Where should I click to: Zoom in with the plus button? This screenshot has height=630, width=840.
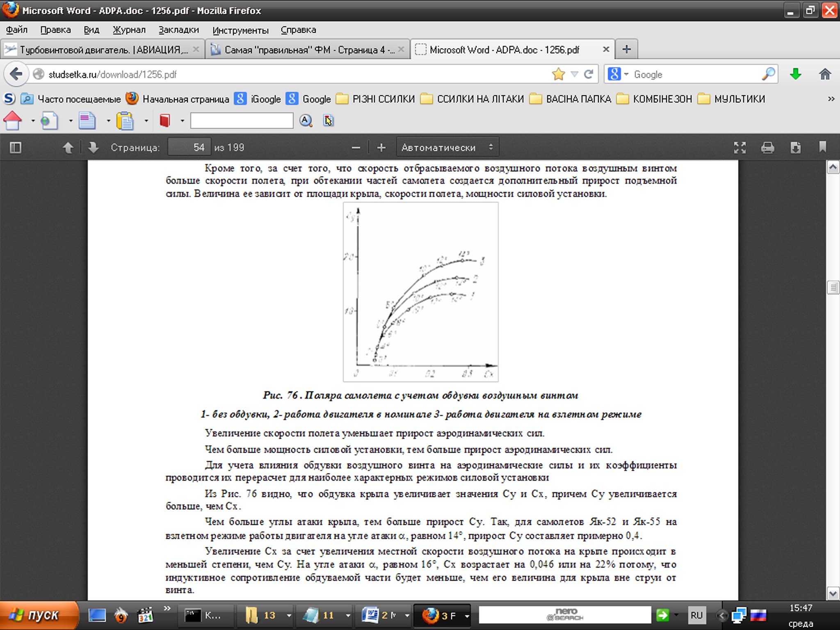(x=381, y=147)
